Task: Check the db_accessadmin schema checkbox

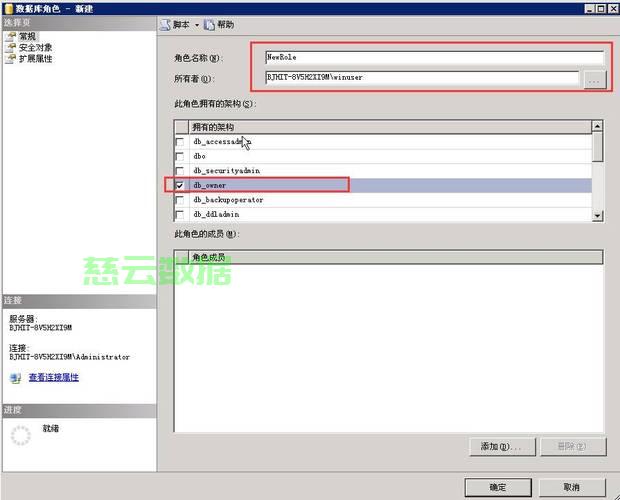Action: pos(180,142)
